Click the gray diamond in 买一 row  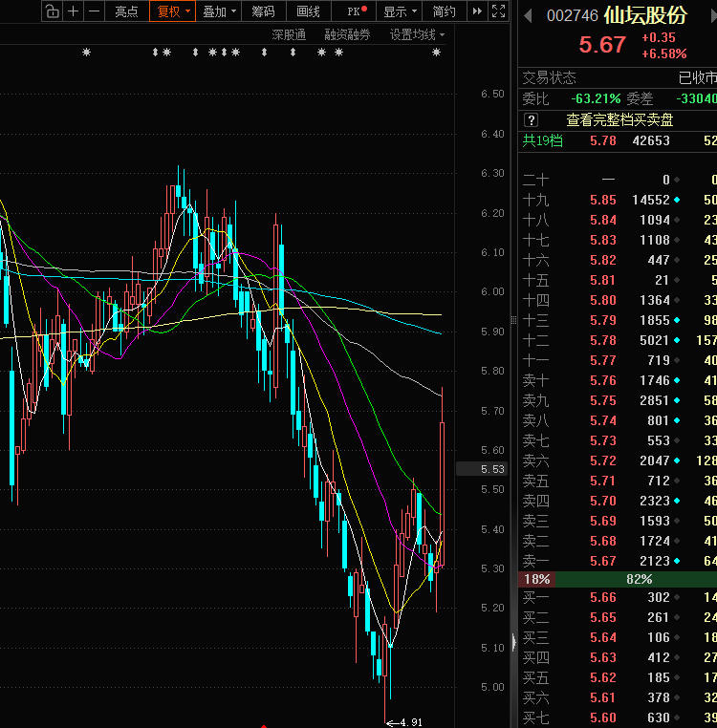pos(677,597)
